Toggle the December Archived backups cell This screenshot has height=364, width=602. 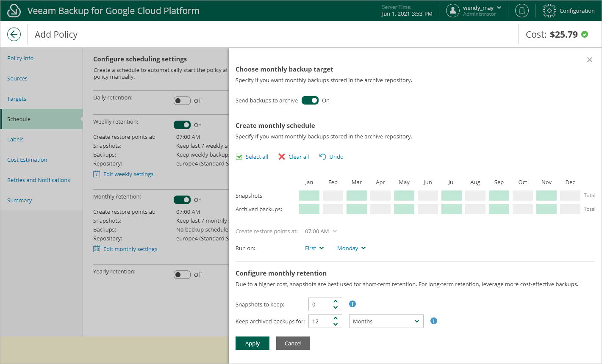pyautogui.click(x=570, y=209)
